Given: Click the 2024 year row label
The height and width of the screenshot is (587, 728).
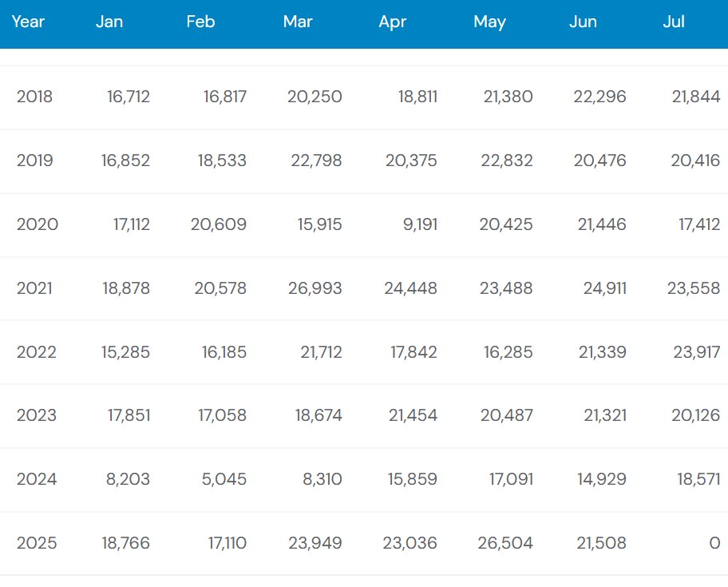Looking at the screenshot, I should [x=37, y=479].
